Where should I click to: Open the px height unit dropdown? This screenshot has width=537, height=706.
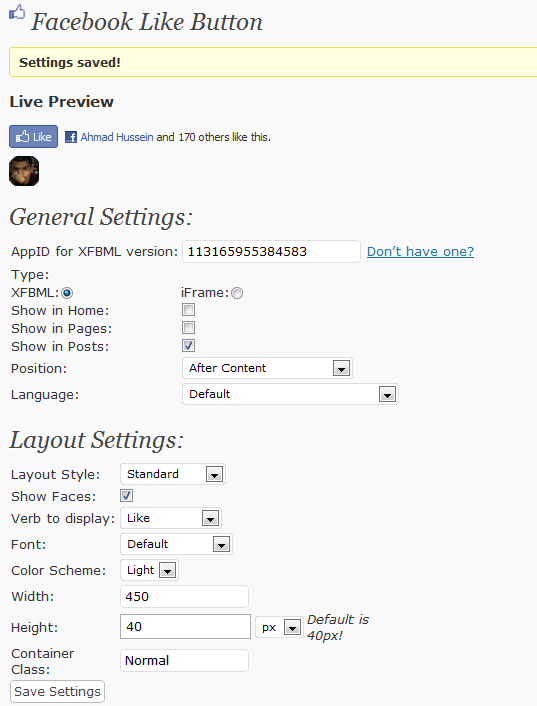point(279,627)
